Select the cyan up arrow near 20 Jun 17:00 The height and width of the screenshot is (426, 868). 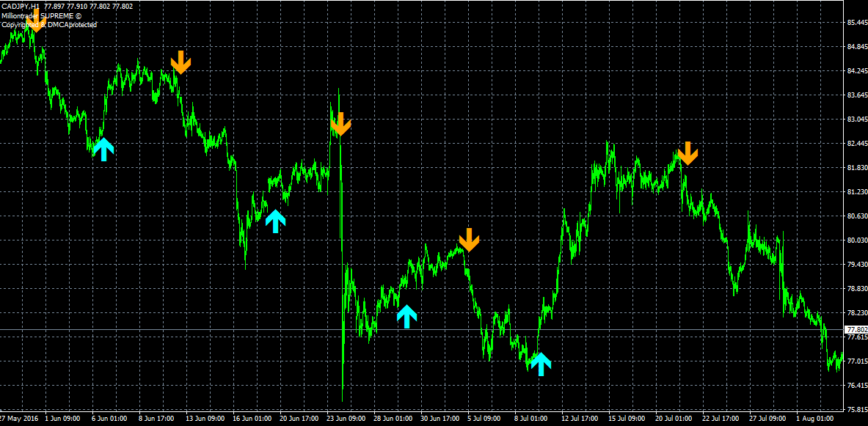276,221
